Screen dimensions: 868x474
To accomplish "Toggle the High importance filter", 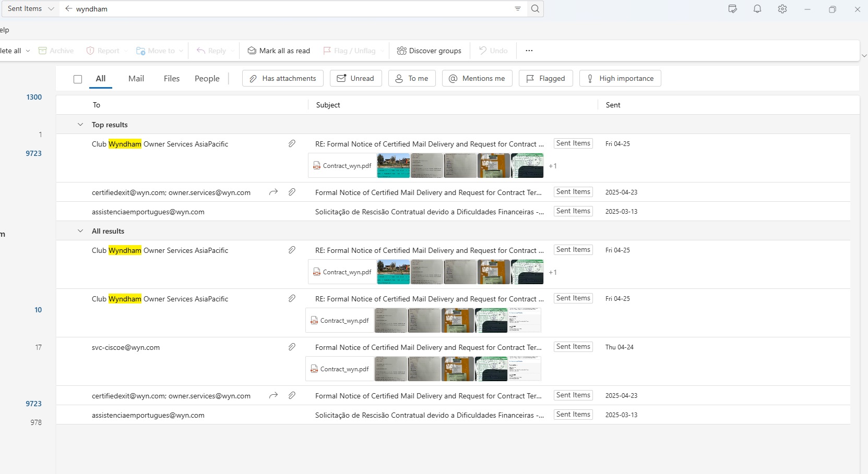I will click(x=620, y=78).
